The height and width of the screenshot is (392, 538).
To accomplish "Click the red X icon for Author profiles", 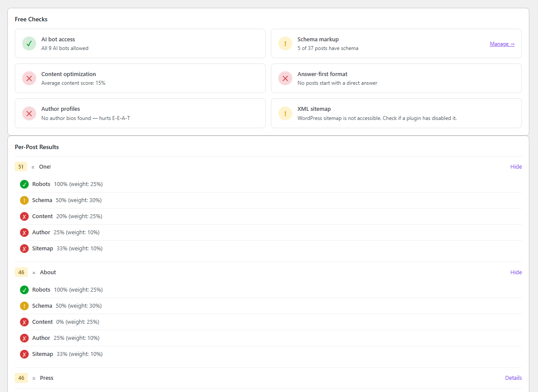I will coord(29,113).
